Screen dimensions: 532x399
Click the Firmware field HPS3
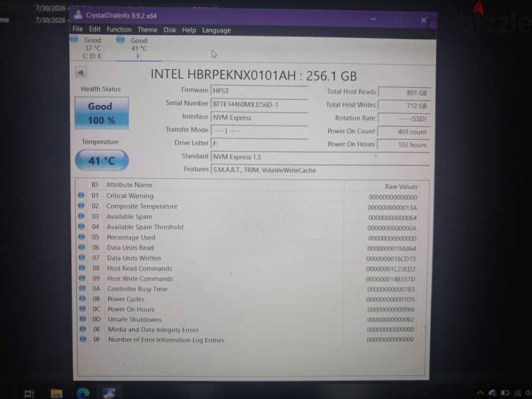259,91
